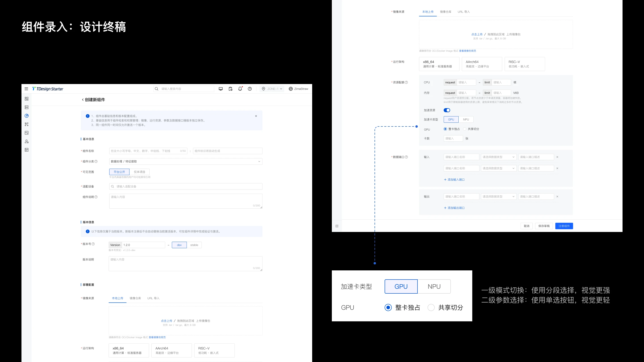Open the hamburger menu beside TDesign Starter

26,89
